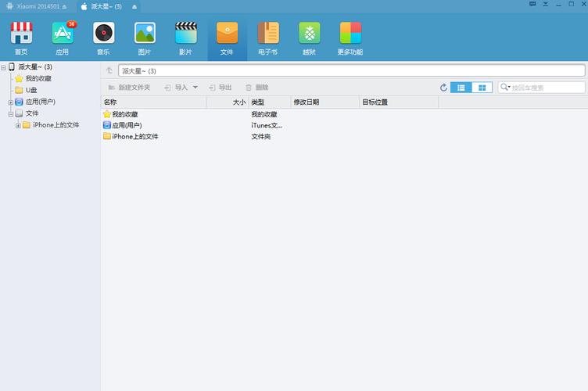Click the 新建文件夹 new folder button

129,88
